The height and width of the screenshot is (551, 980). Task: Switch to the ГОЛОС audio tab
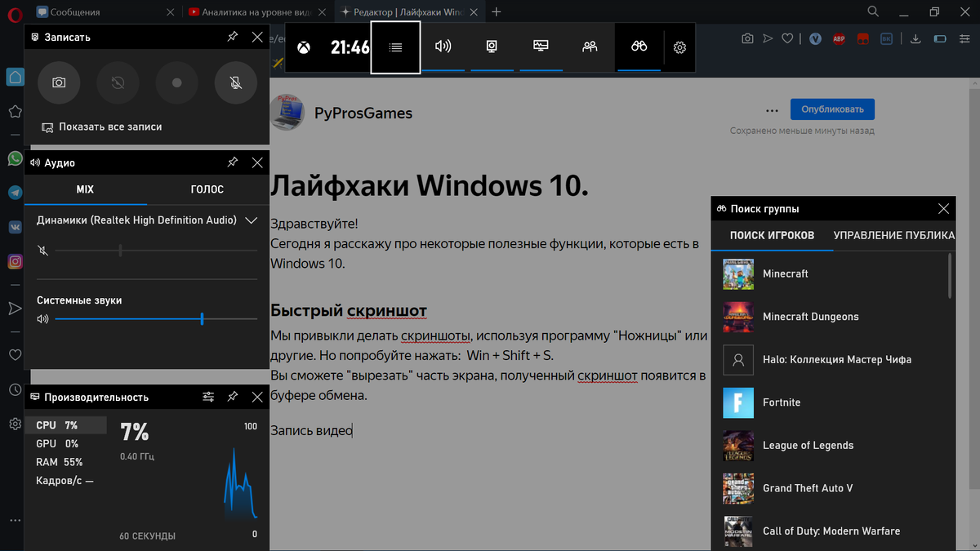click(207, 189)
